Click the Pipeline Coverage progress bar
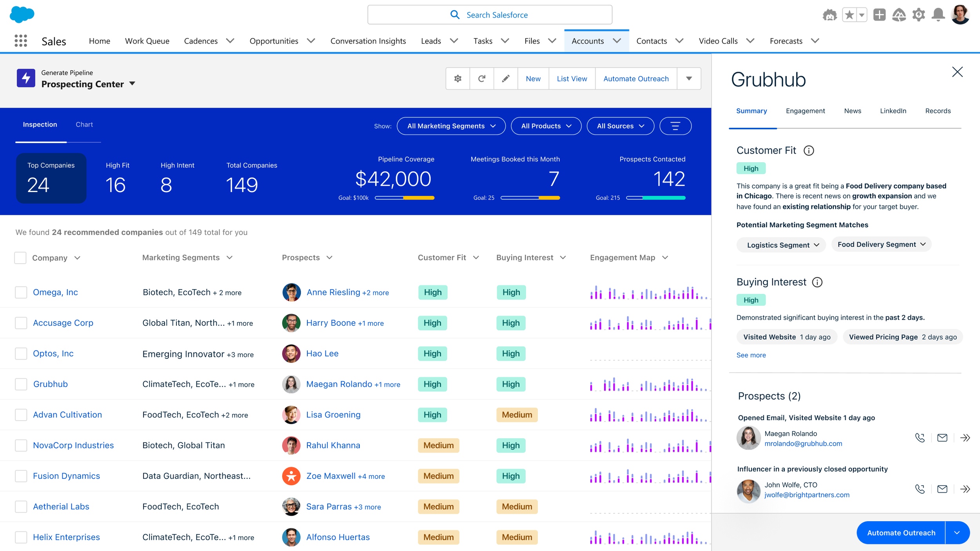 pos(404,198)
